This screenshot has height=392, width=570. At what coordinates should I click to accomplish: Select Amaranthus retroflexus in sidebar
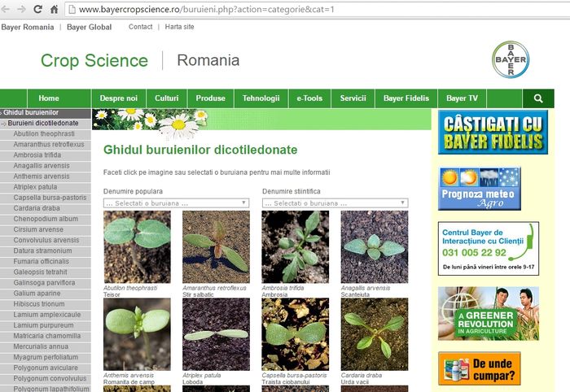pyautogui.click(x=46, y=145)
